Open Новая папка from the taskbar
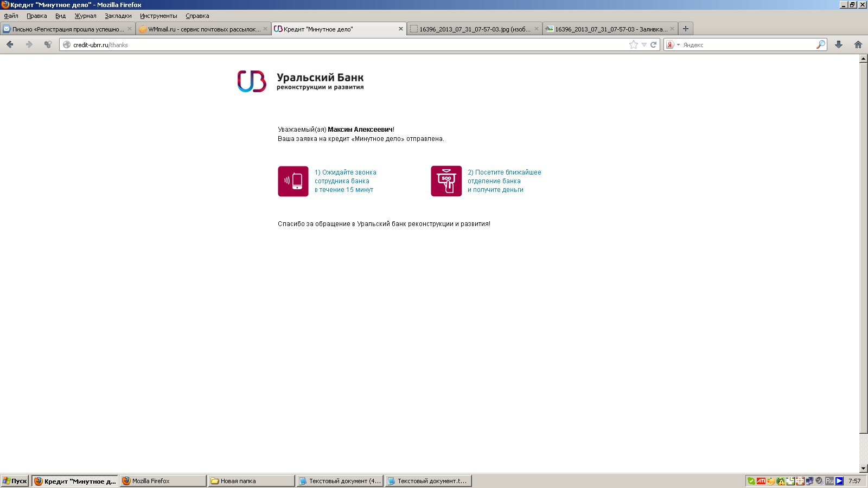The width and height of the screenshot is (868, 488). (x=251, y=481)
